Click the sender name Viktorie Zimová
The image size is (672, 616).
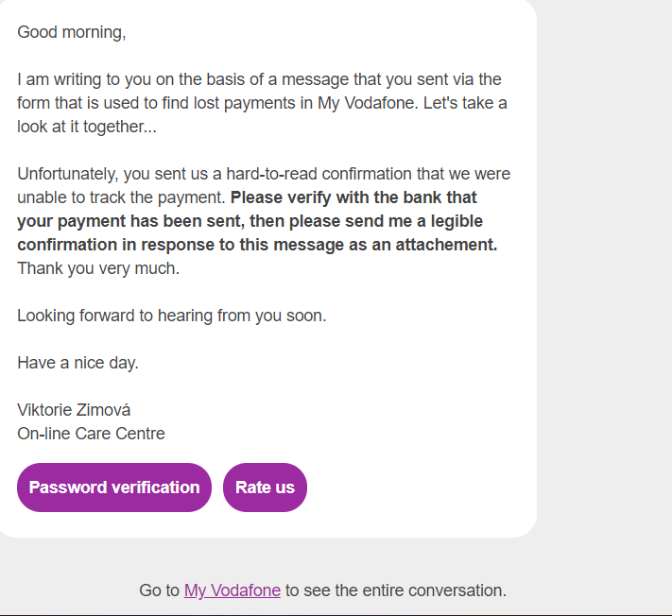(74, 410)
